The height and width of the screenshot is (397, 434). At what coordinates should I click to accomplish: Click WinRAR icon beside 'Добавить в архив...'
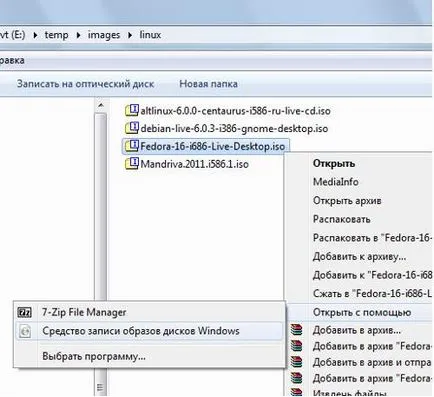(x=296, y=330)
